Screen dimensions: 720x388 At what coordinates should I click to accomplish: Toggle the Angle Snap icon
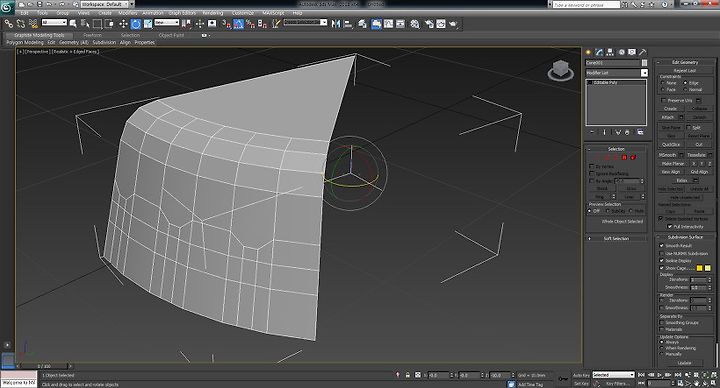238,23
